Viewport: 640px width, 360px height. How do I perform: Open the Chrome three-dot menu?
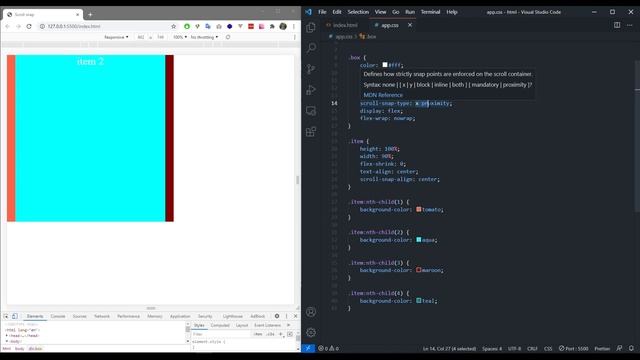[x=293, y=26]
